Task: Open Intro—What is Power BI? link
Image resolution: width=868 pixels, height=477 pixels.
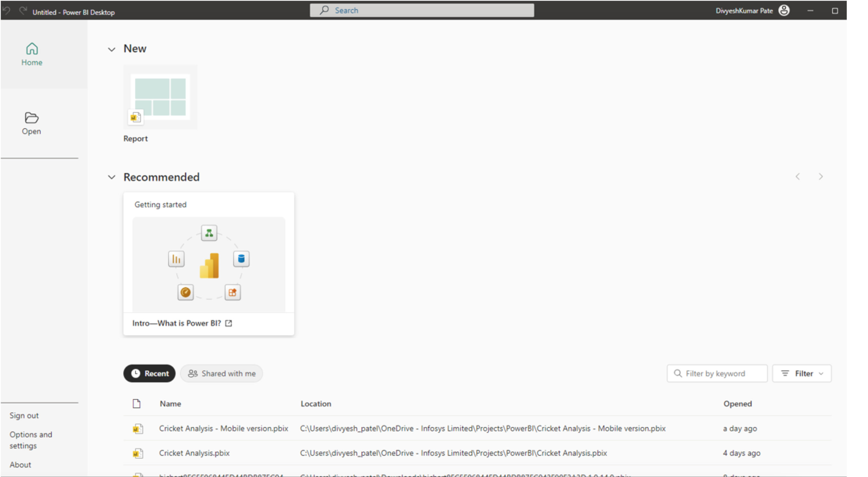Action: click(177, 323)
